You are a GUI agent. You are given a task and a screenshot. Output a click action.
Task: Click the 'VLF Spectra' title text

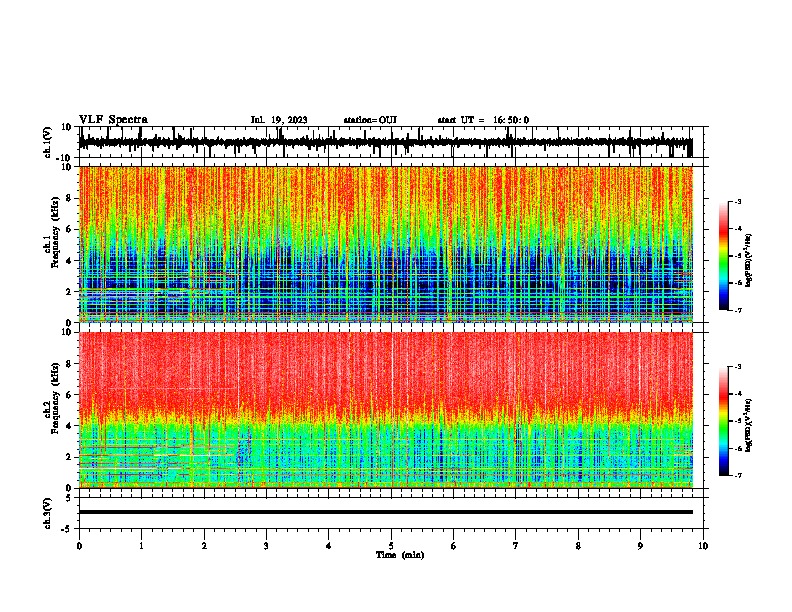[x=113, y=120]
